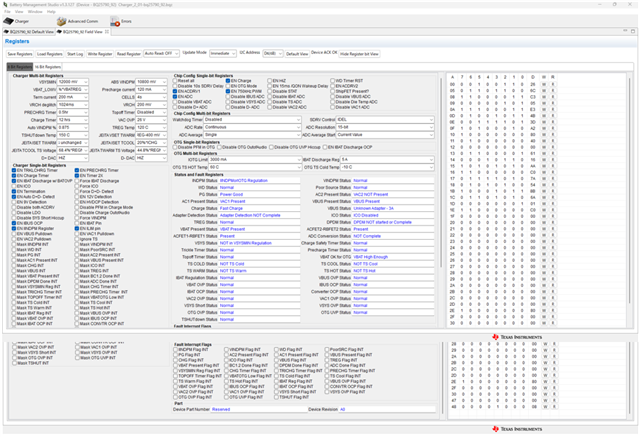
Task: Open the SDRV Control dropdown
Action: click(x=385, y=120)
